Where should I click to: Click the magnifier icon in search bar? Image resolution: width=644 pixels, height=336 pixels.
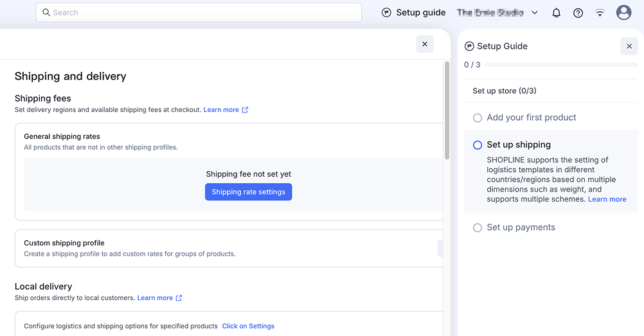coord(46,13)
